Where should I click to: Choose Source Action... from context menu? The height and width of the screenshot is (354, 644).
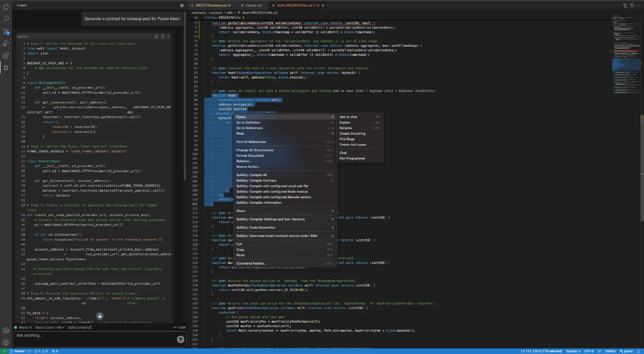click(x=285, y=167)
